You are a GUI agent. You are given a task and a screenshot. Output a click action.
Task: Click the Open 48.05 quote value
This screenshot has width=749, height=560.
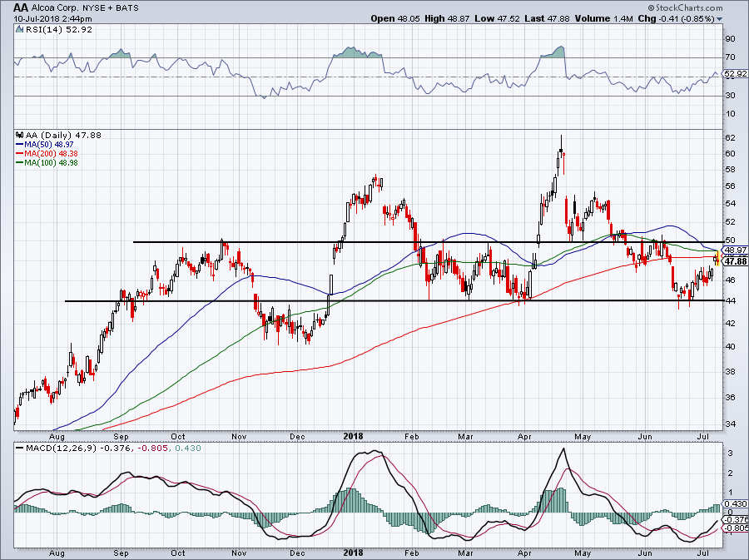[395, 18]
